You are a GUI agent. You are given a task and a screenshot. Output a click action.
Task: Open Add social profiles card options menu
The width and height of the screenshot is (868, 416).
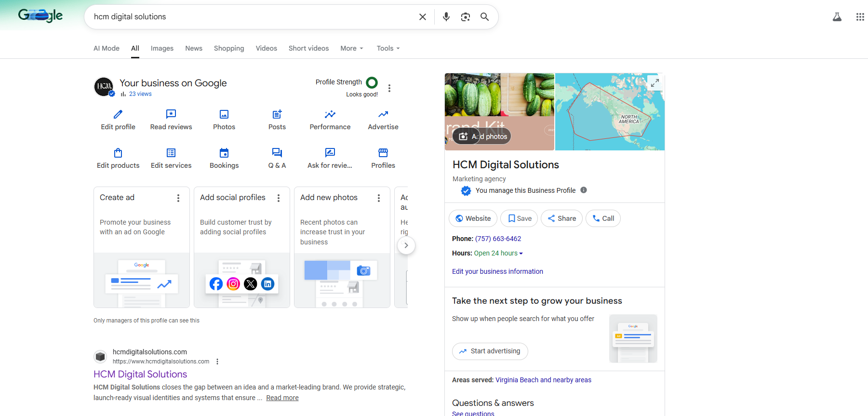point(279,198)
